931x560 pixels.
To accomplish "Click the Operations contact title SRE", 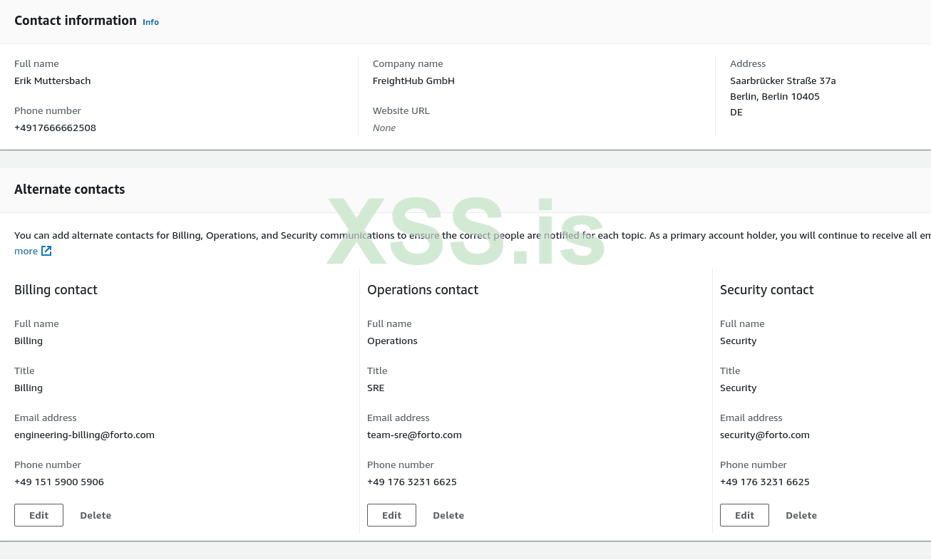I will click(x=376, y=388).
